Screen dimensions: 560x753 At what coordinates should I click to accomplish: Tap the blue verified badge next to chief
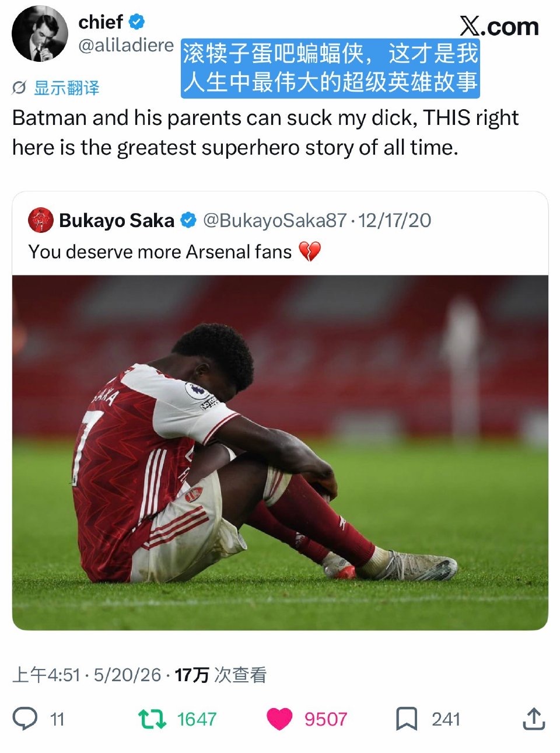[137, 22]
